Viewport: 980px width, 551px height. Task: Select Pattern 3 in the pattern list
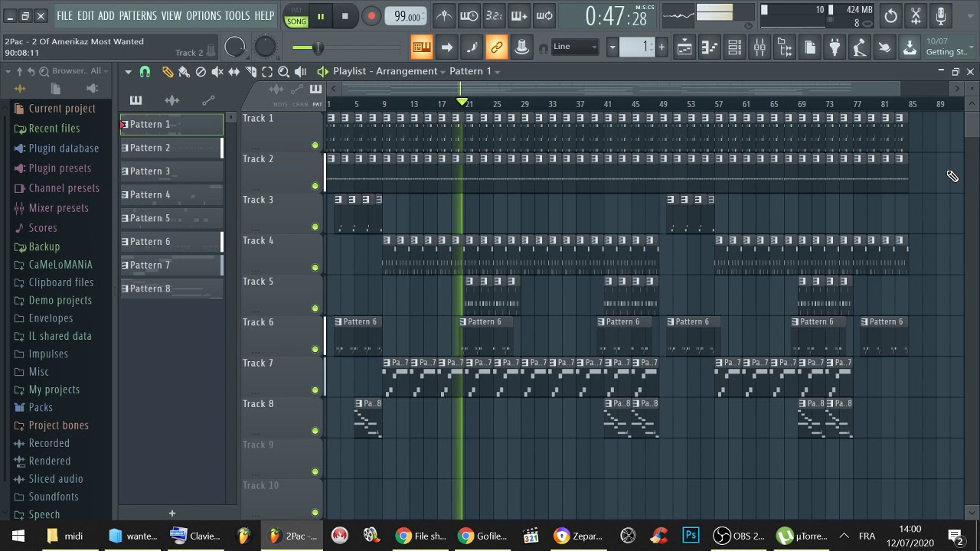coord(171,171)
